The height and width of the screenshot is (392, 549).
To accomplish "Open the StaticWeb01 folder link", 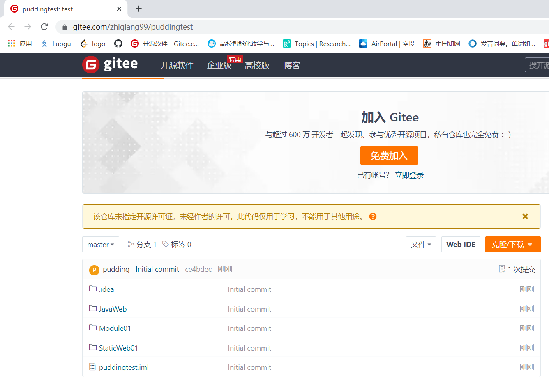I will coord(118,348).
